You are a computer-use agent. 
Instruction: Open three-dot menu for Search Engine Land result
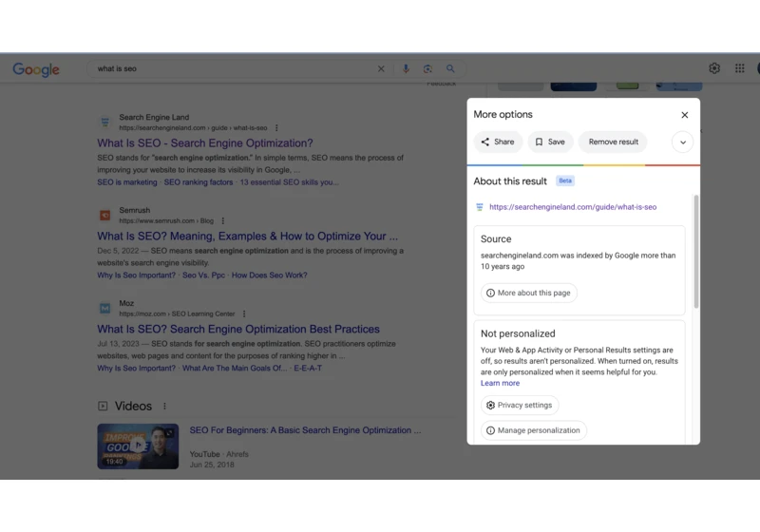[x=276, y=128]
